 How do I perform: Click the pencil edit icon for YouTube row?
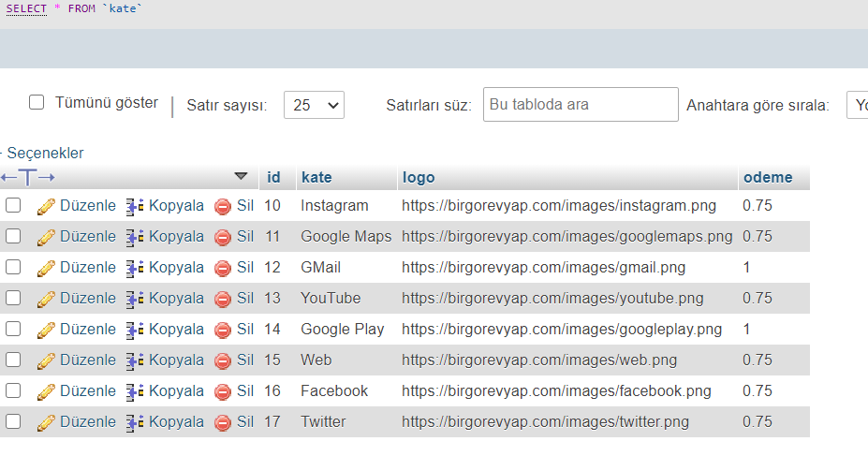pos(46,300)
